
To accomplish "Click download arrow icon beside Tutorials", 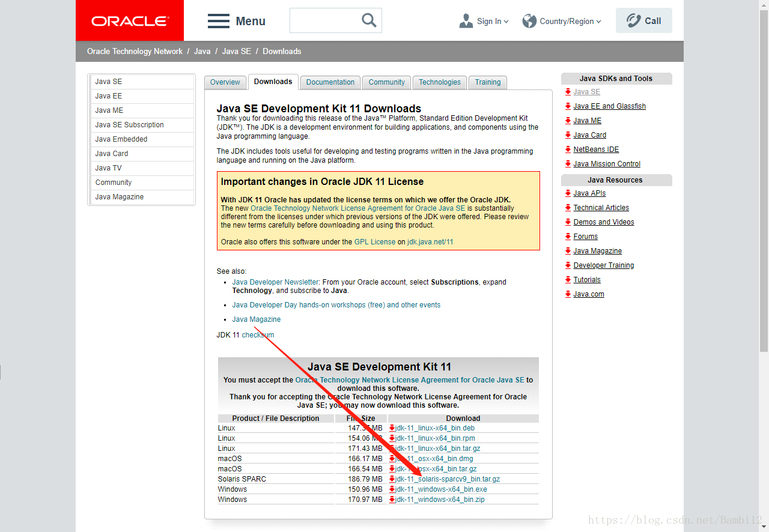I will tap(568, 280).
